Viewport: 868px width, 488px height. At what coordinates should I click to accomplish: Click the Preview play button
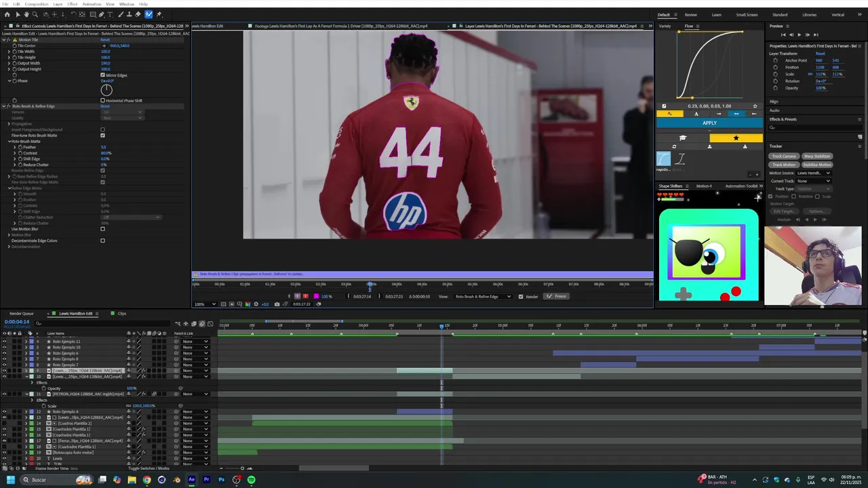click(799, 35)
